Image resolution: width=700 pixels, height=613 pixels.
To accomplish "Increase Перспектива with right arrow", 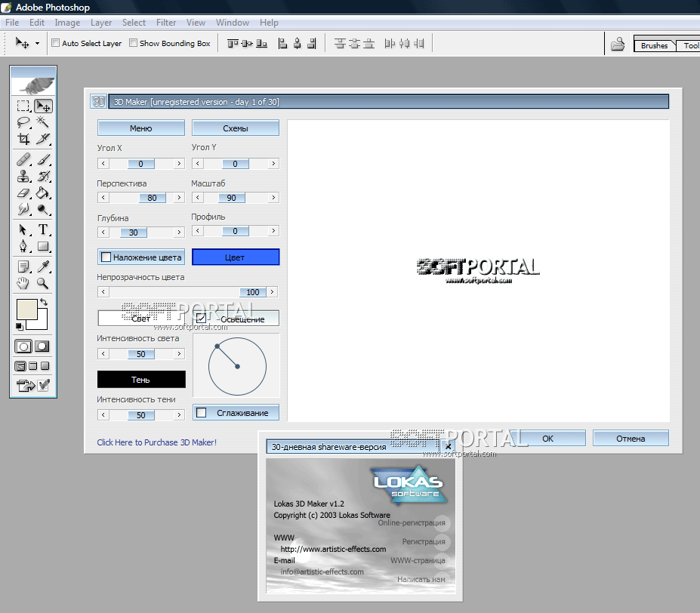I will tap(179, 197).
